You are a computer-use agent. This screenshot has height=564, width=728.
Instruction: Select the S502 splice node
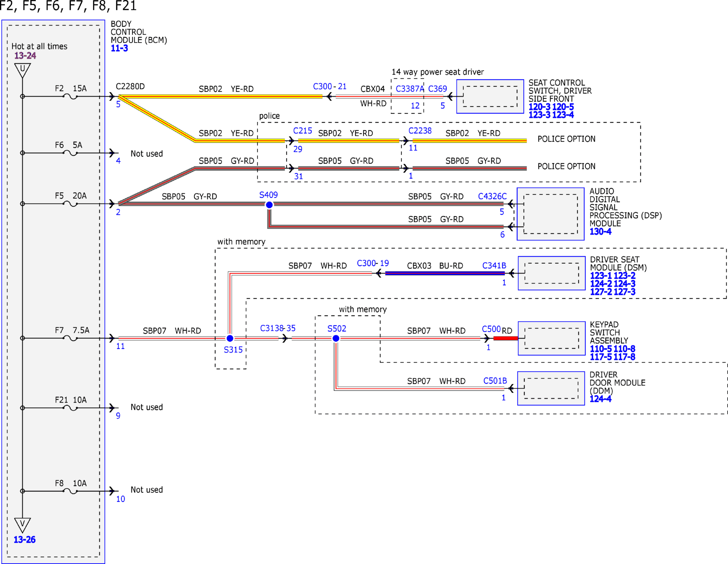[336, 338]
